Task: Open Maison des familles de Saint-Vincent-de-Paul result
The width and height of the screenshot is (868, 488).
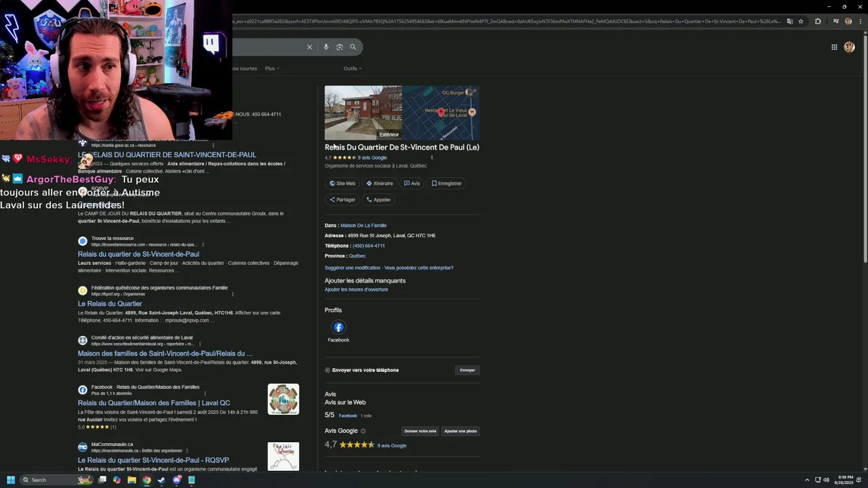Action: (x=165, y=353)
